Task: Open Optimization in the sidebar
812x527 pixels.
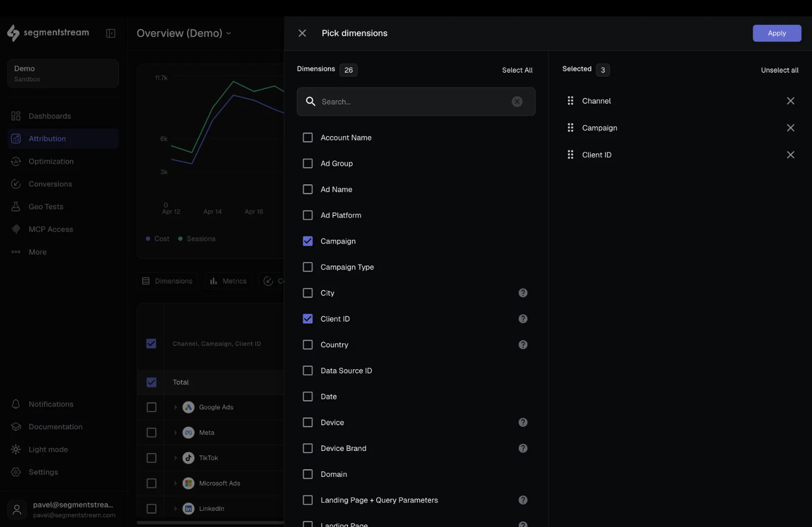Action: (x=63, y=161)
